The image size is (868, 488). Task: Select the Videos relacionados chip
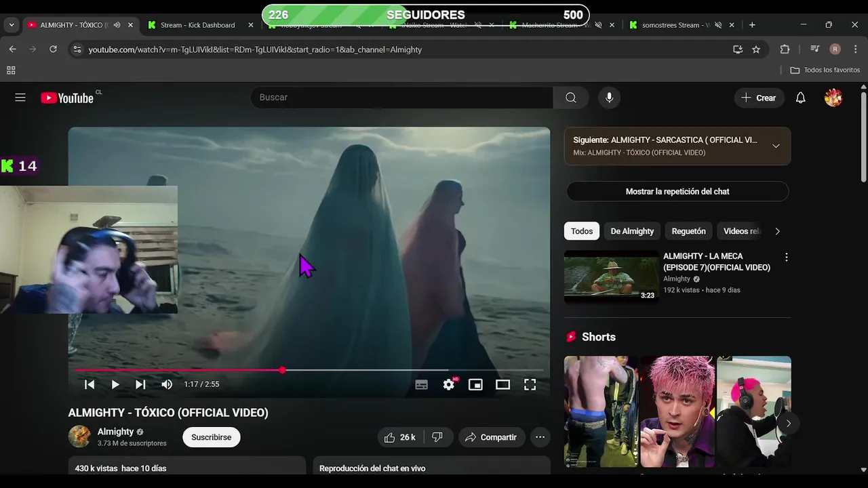(x=741, y=231)
